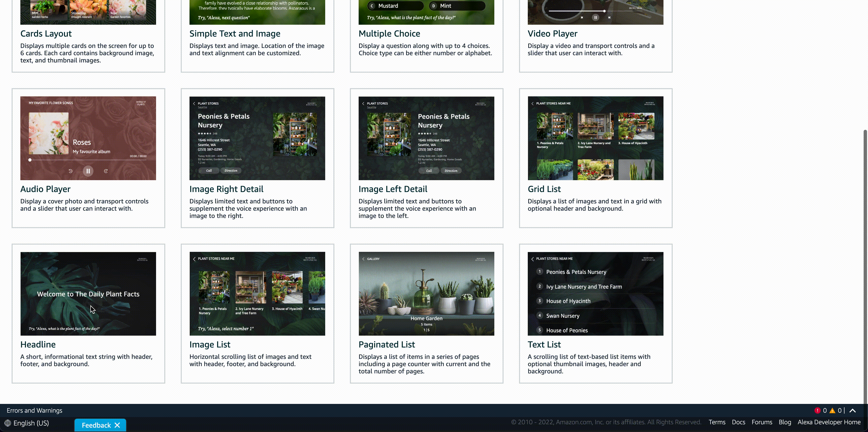Screen dimensions: 868x432
Task: Select the Headline template thumbnail
Action: pyautogui.click(x=88, y=294)
